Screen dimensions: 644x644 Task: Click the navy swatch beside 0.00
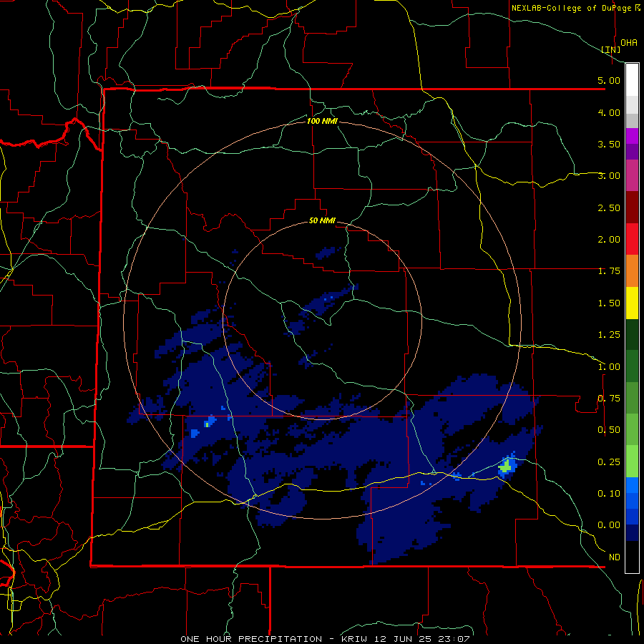coord(632,533)
